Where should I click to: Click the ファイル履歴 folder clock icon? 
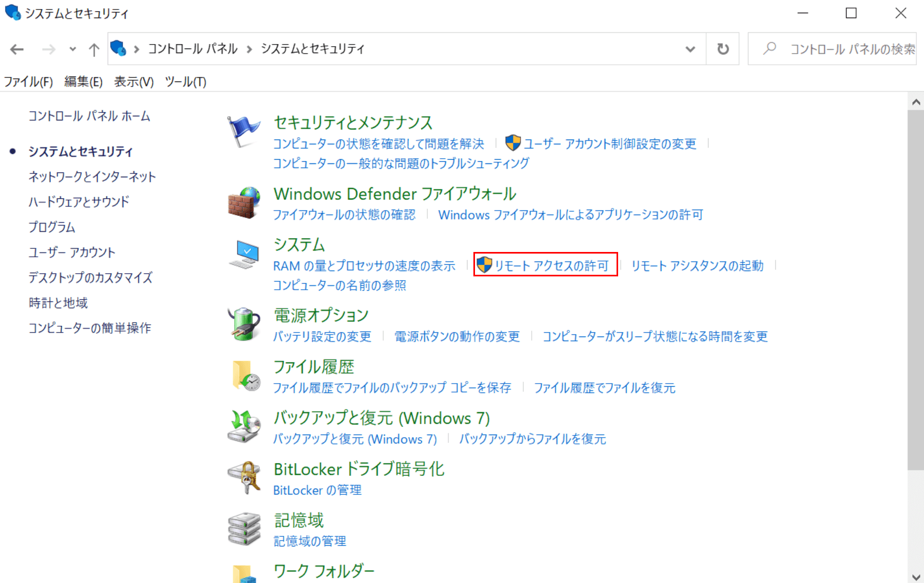coord(246,376)
